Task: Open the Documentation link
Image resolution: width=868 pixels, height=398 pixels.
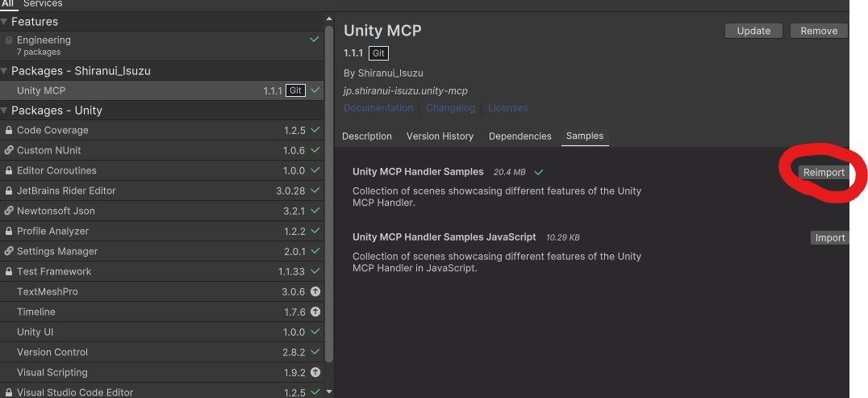Action: pyautogui.click(x=378, y=108)
